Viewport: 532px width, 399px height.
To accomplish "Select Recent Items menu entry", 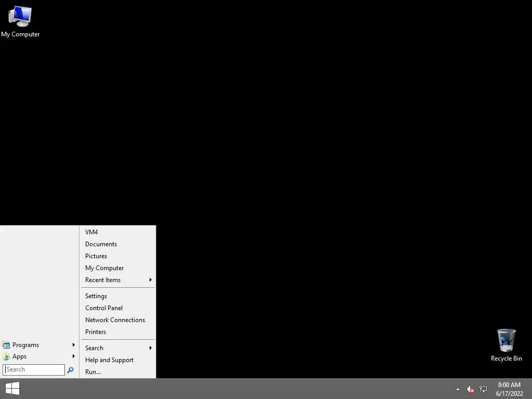I will pyautogui.click(x=118, y=280).
